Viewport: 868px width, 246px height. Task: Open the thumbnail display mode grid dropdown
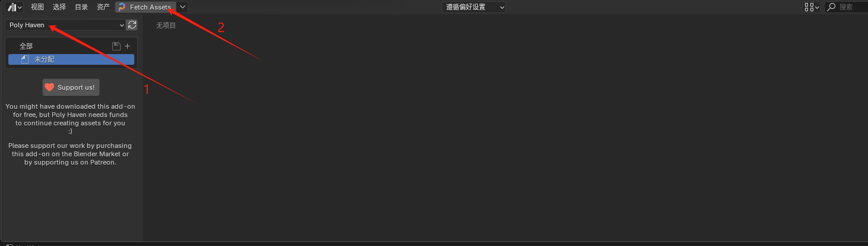click(812, 7)
